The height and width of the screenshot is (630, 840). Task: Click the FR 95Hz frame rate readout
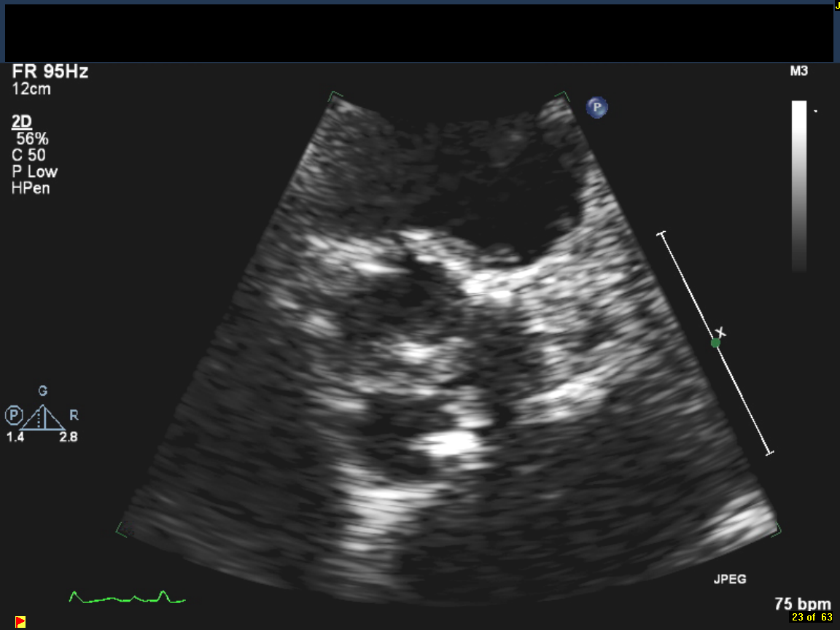[50, 72]
